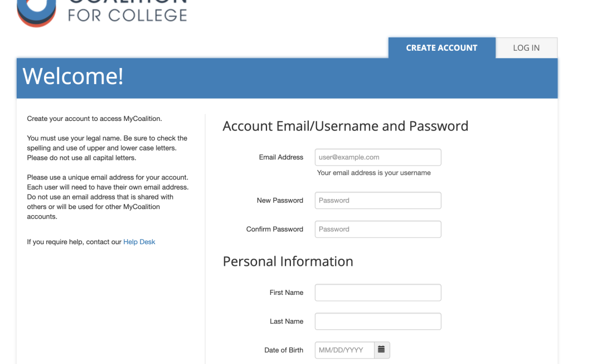The width and height of the screenshot is (602, 364).
Task: Click the Confirm Password label
Action: pyautogui.click(x=274, y=229)
